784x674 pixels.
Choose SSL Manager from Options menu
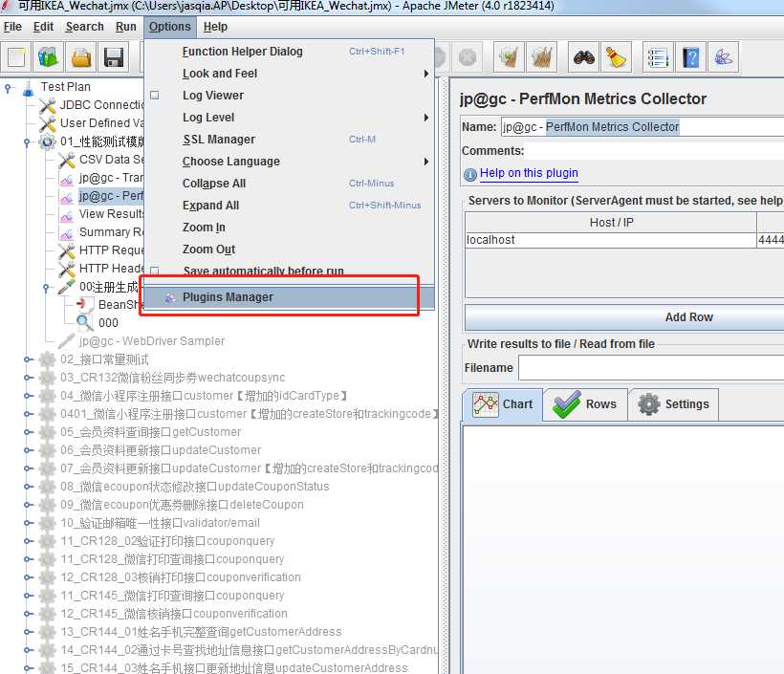290,140
